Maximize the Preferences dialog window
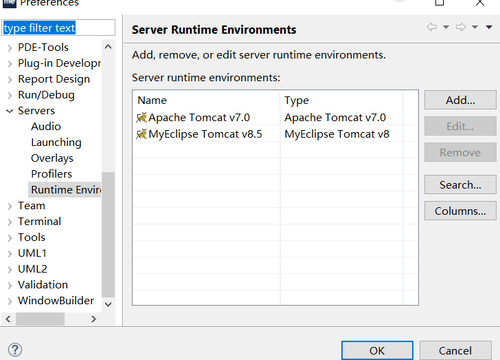 coord(439,3)
